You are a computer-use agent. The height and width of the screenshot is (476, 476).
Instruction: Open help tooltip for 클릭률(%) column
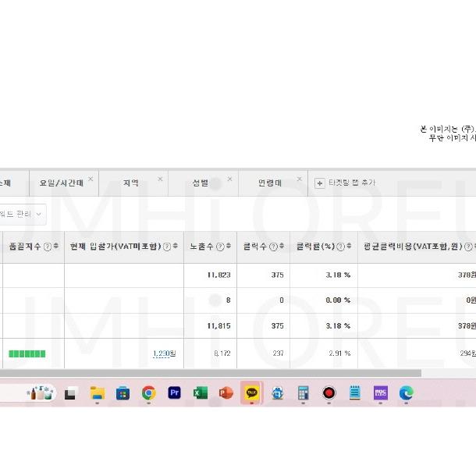click(341, 247)
